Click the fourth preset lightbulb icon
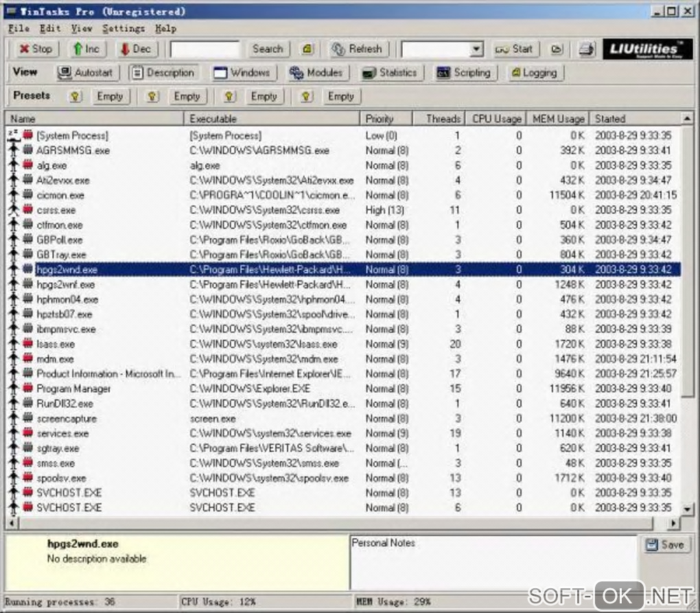Screen dimensions: 700x613 pyautogui.click(x=306, y=96)
